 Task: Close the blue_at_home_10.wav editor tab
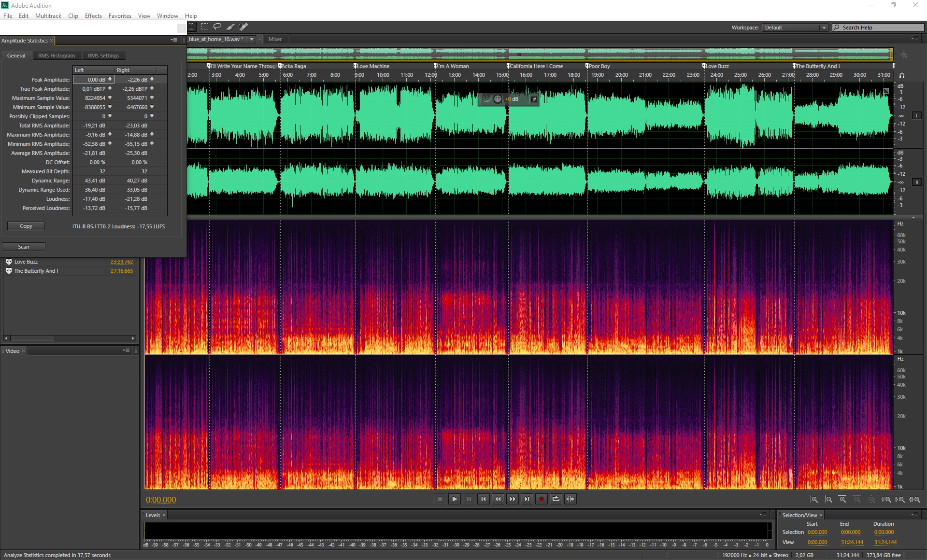[259, 40]
